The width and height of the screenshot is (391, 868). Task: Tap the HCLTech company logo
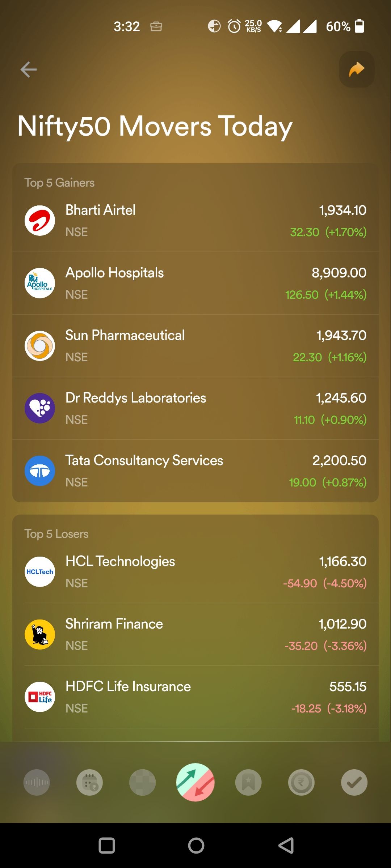(40, 572)
